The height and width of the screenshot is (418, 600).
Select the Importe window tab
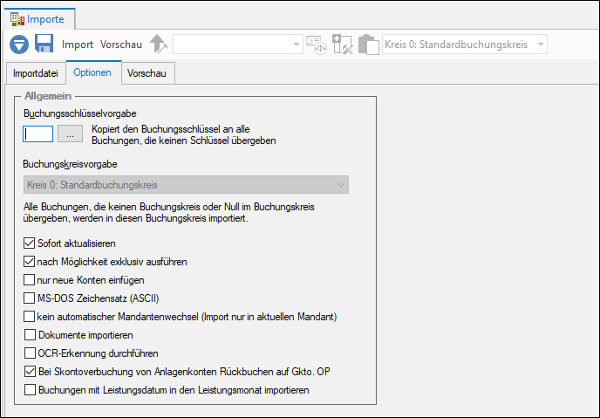point(38,19)
